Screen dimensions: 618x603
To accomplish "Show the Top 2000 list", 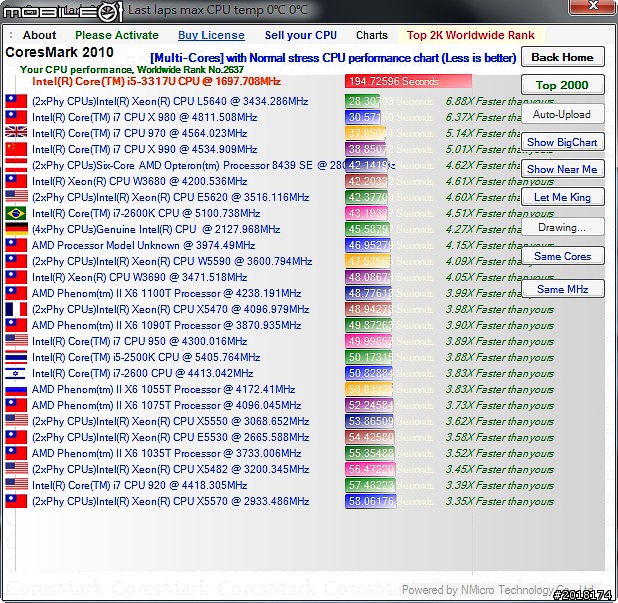I will coord(562,85).
